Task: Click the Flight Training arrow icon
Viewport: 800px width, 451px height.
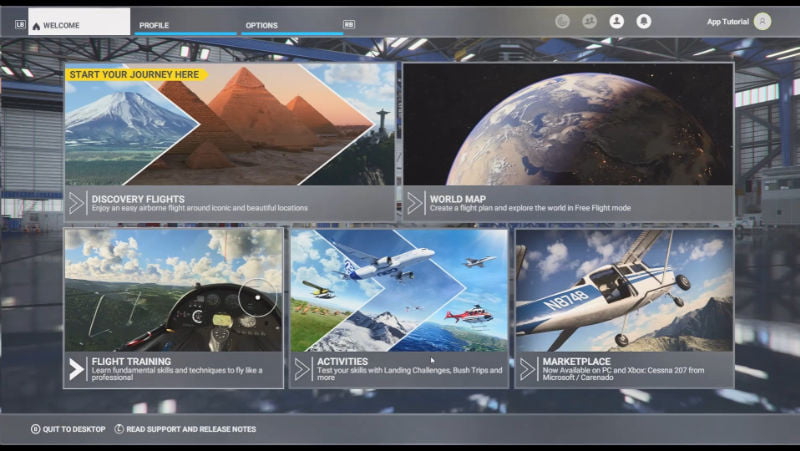Action: click(x=77, y=369)
